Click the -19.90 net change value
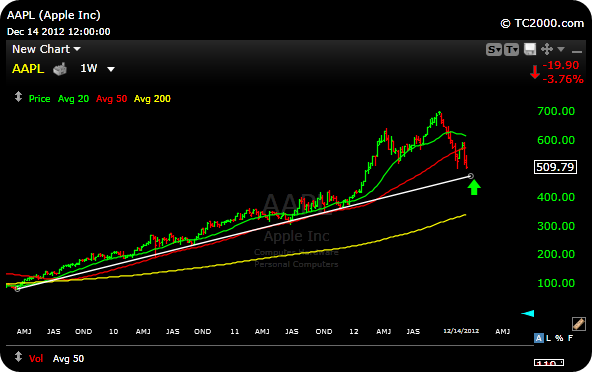This screenshot has height=372, width=592. click(x=561, y=65)
